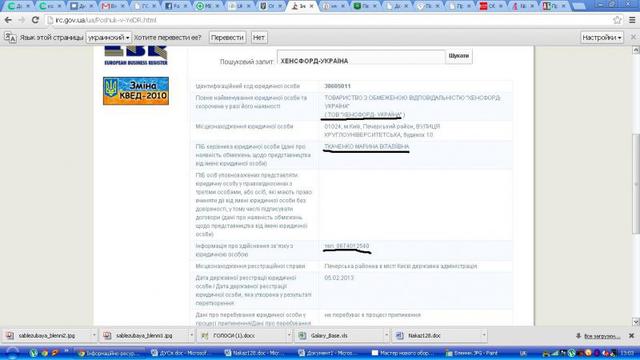This screenshot has width=640, height=360.
Task: Click the address bar showing irc.gov.ua
Action: click(327, 20)
